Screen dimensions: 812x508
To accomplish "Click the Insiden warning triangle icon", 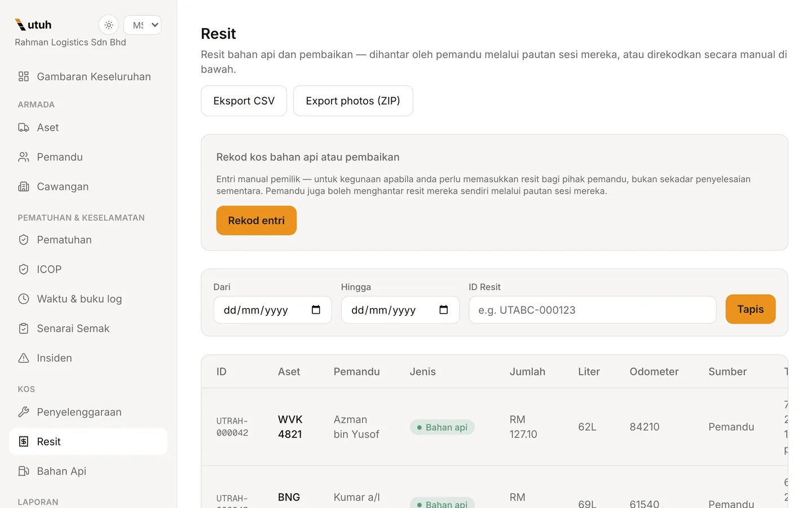I will [24, 358].
